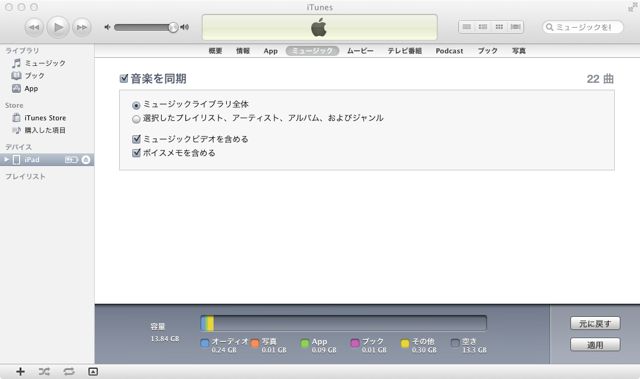Toggle shuffle icon in bottom bar
This screenshot has width=640, height=379.
(44, 371)
